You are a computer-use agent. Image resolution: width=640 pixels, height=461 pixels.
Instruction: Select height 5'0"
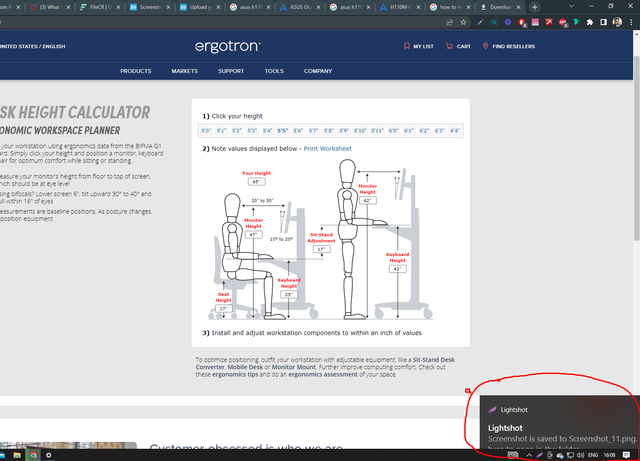click(x=206, y=131)
